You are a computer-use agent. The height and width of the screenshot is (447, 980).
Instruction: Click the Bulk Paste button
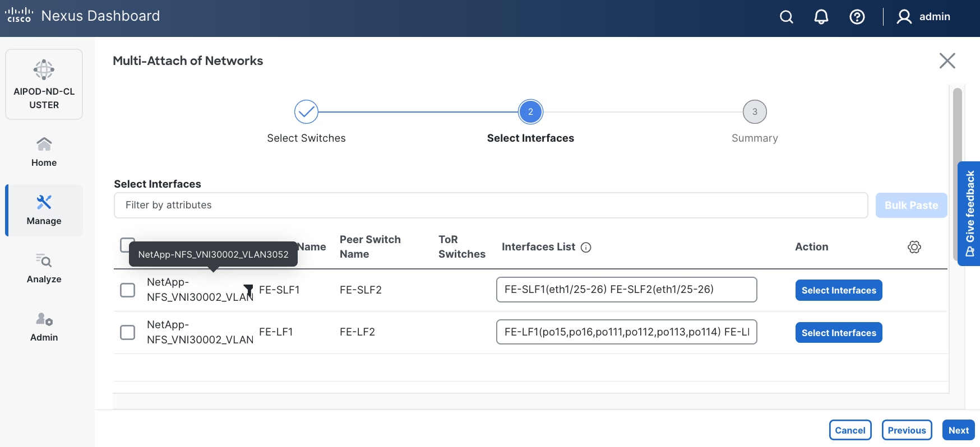pos(911,205)
